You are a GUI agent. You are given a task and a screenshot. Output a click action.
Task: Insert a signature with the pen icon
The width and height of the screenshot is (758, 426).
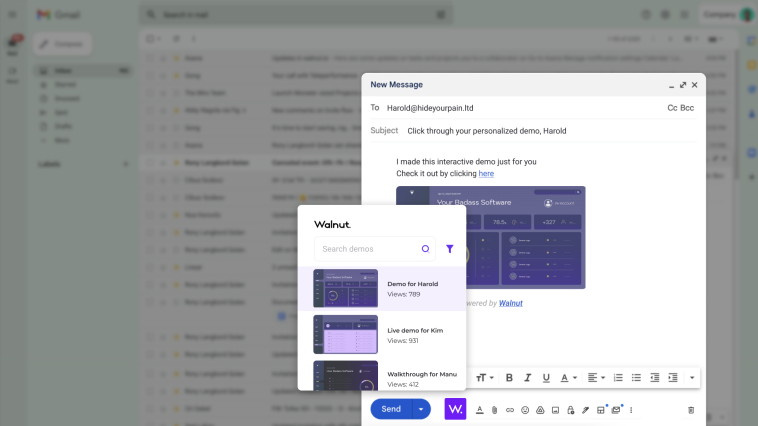click(x=586, y=410)
